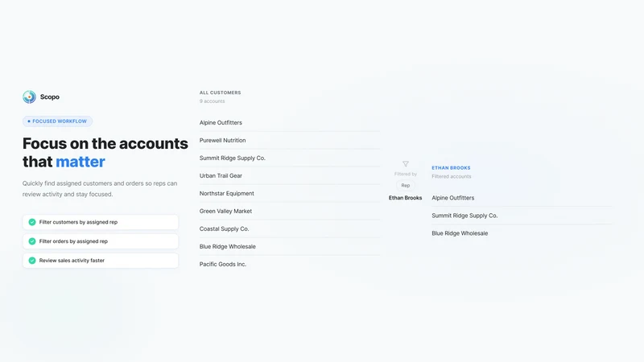Click the Filtered accounts subtitle

452,176
